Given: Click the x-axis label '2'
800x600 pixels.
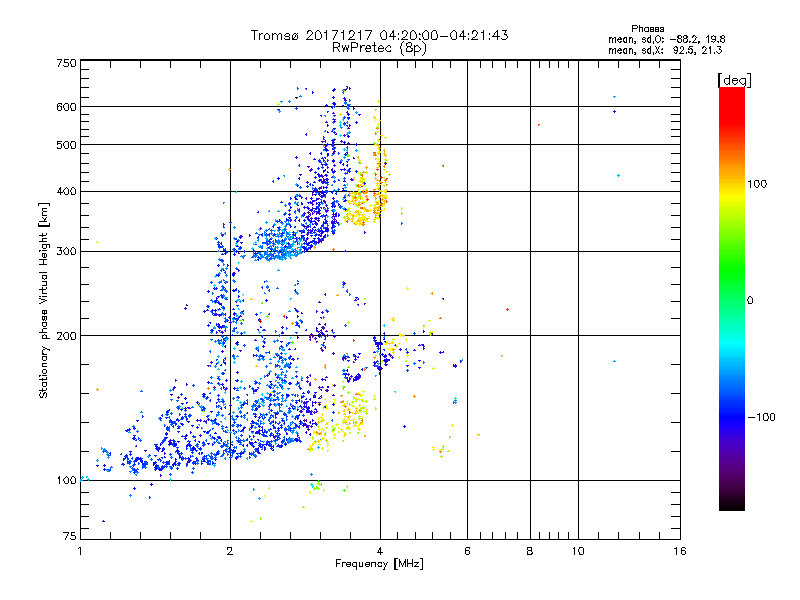Looking at the screenshot, I should 230,551.
